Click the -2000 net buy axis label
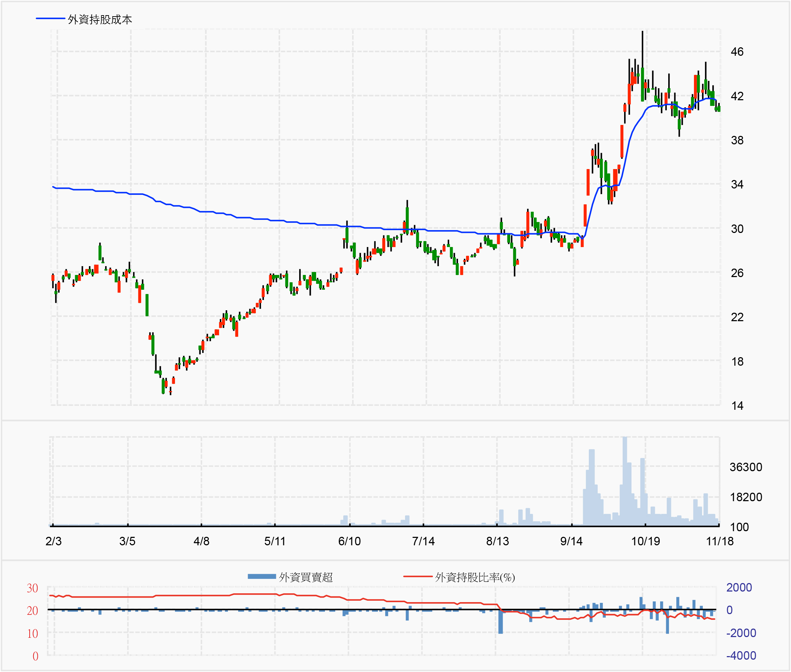791x672 pixels. 741,633
